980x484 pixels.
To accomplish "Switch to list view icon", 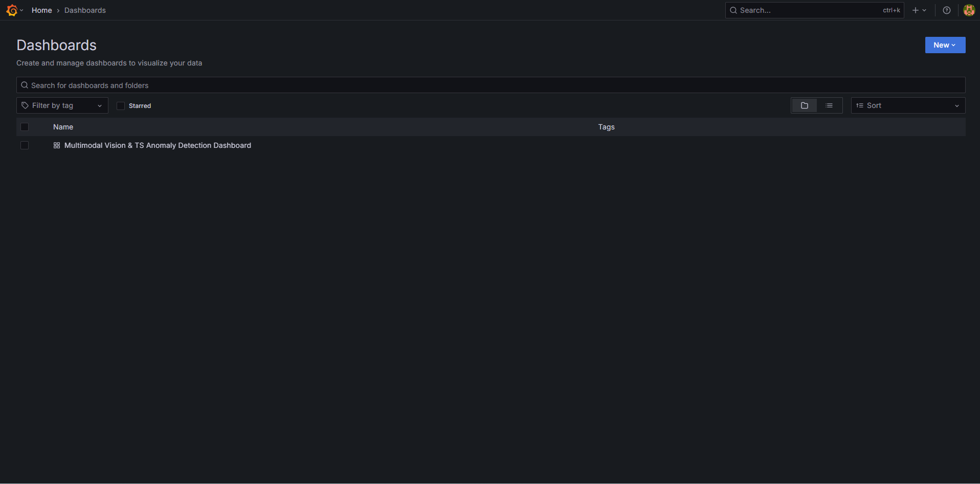I will point(829,105).
